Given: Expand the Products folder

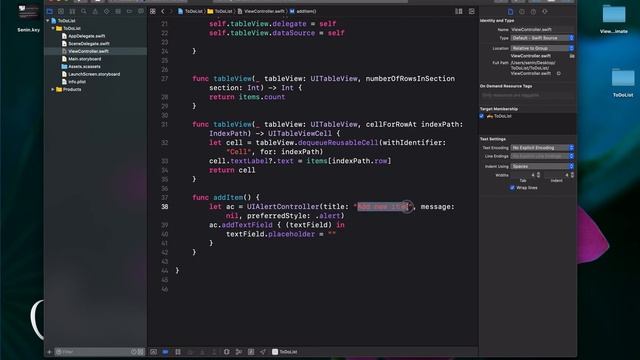Looking at the screenshot, I should click(x=53, y=89).
